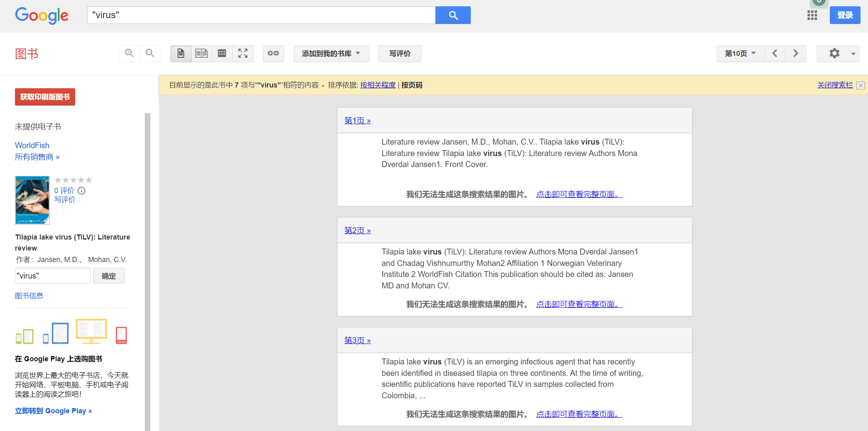Enter fullscreen reading mode
The image size is (868, 431).
click(243, 54)
